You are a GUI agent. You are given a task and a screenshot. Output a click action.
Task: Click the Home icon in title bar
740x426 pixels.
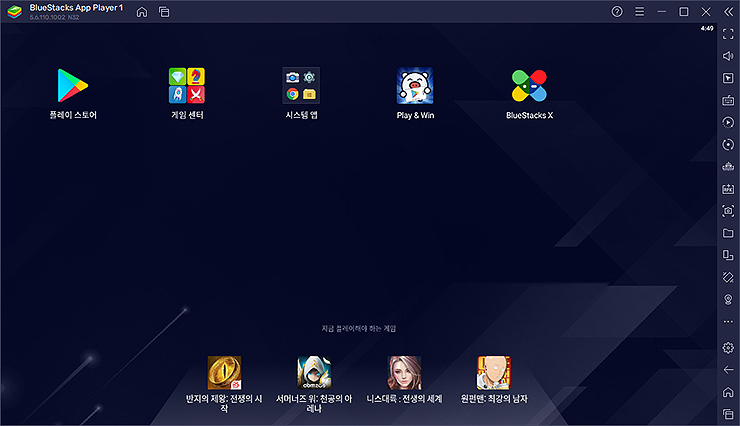pyautogui.click(x=142, y=12)
